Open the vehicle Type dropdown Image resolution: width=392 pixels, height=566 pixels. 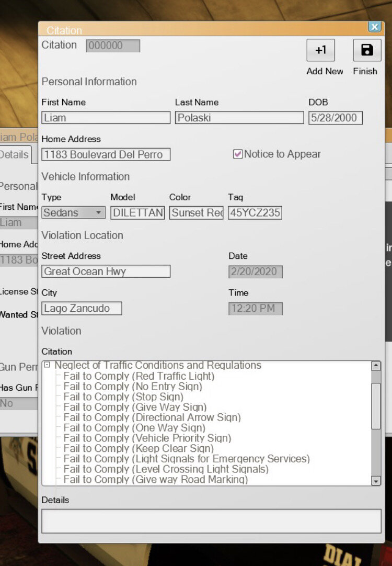coord(98,213)
